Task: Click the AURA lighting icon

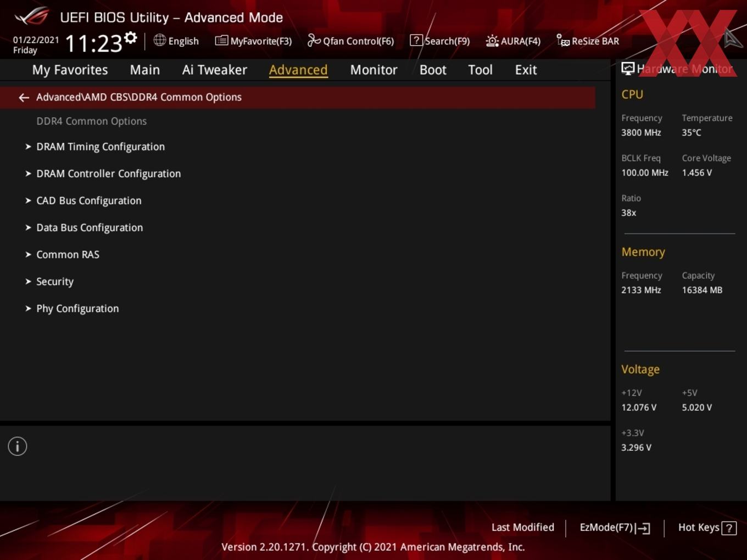Action: (492, 41)
